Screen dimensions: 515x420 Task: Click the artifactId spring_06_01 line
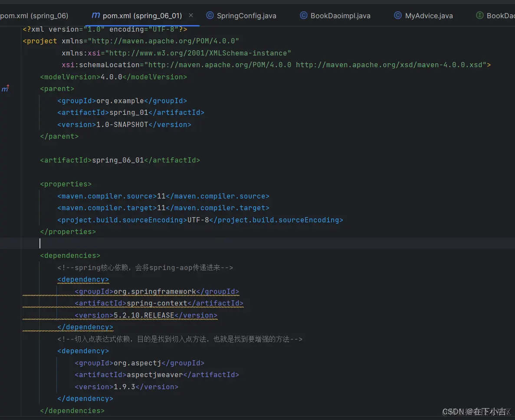point(120,160)
